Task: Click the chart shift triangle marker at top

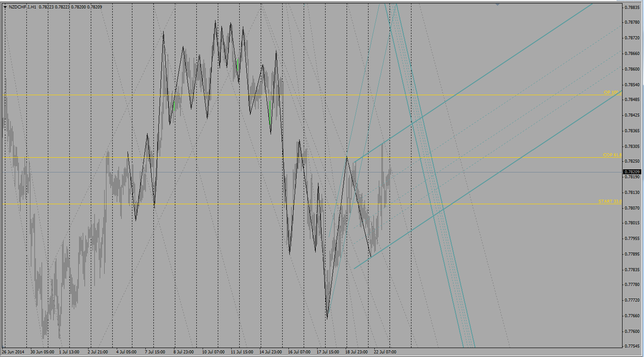Action: pyautogui.click(x=497, y=4)
